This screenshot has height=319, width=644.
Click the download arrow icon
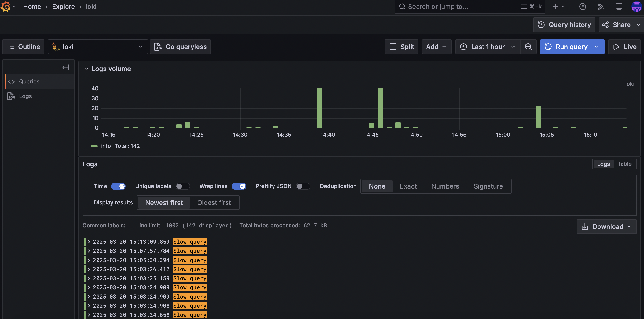pyautogui.click(x=585, y=227)
